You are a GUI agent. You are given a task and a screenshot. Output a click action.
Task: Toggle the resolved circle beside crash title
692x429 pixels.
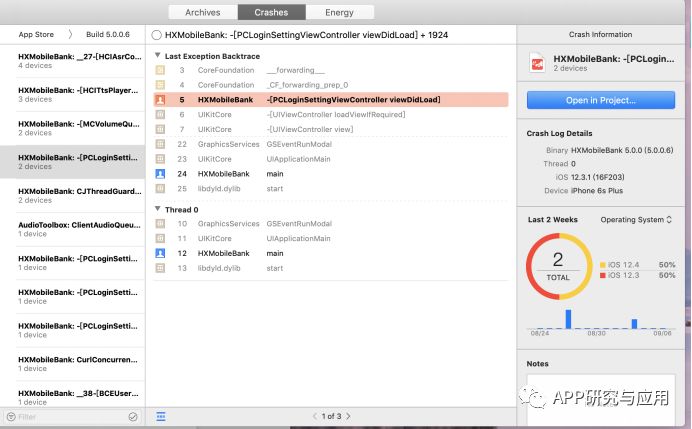[156, 35]
